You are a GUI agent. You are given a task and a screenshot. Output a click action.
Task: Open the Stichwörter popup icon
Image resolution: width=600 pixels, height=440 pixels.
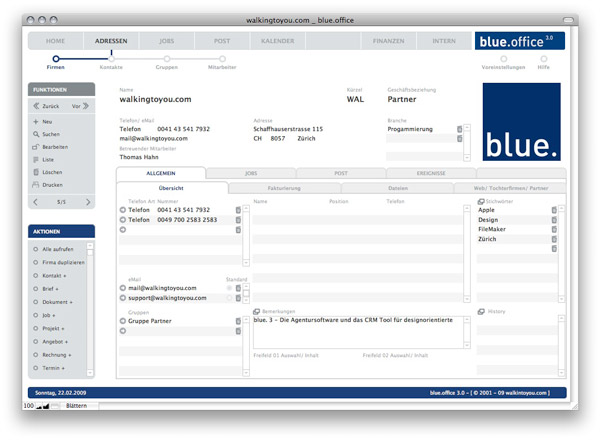tap(481, 202)
